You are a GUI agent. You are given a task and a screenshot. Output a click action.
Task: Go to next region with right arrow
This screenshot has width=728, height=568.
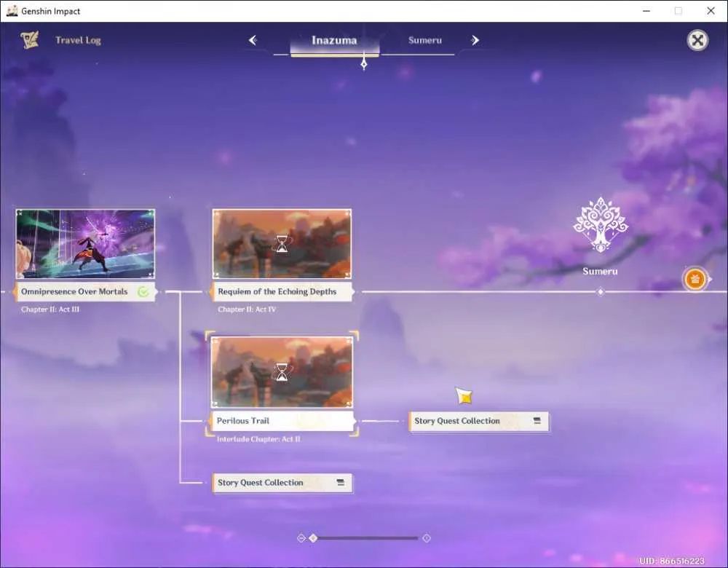coord(475,40)
